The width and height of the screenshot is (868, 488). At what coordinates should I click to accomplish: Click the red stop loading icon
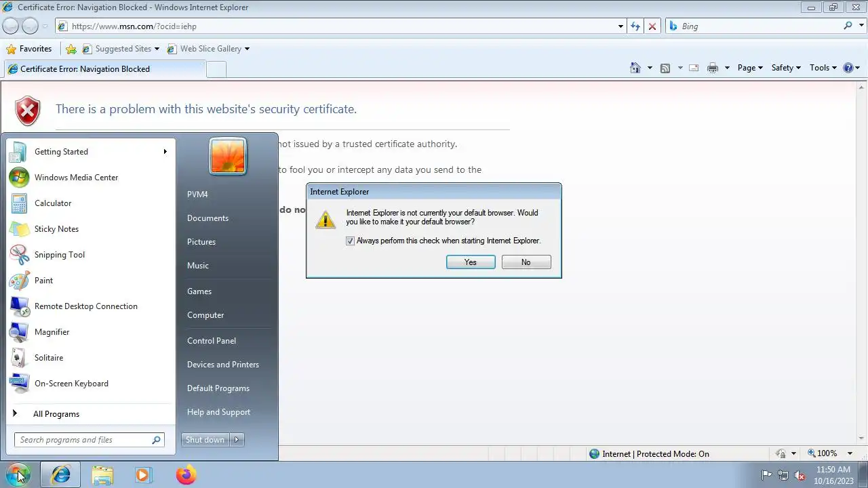[x=652, y=26]
